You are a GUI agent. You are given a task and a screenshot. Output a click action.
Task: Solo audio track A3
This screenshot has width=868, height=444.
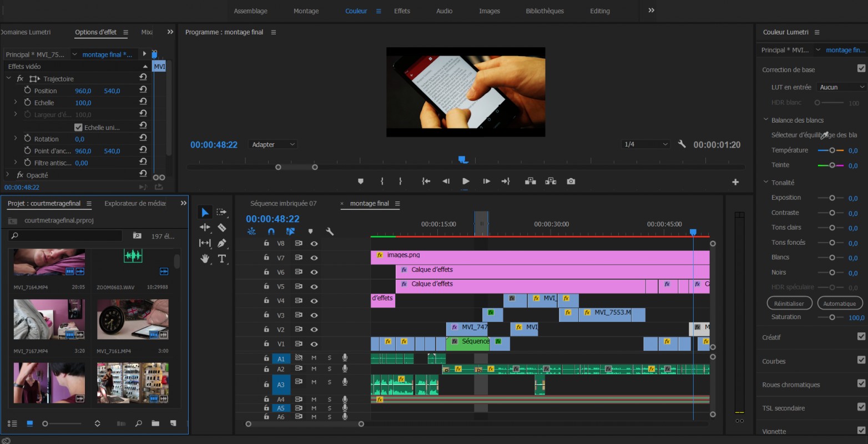tap(329, 382)
